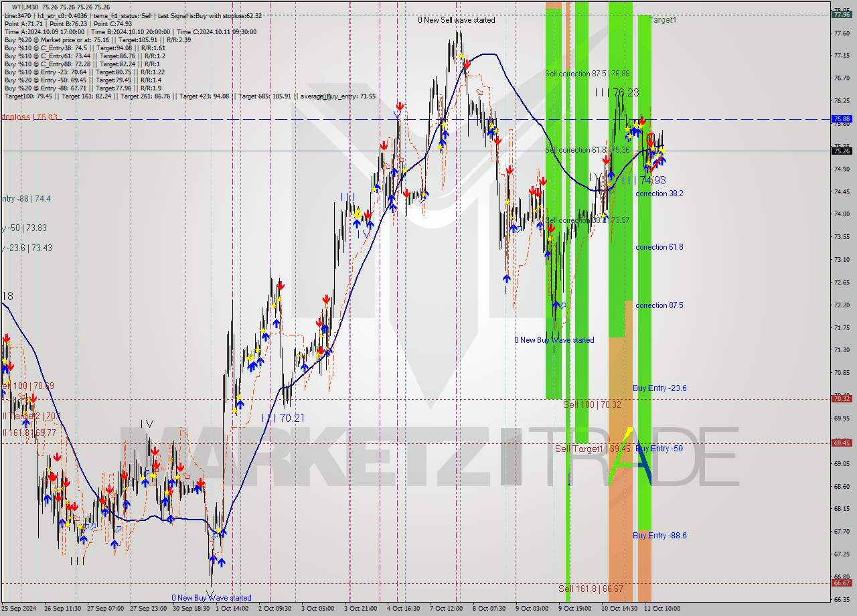Viewport: 857px width, 616px height.
Task: Click the 'I I I 76.23' wave label
Action: [617, 93]
